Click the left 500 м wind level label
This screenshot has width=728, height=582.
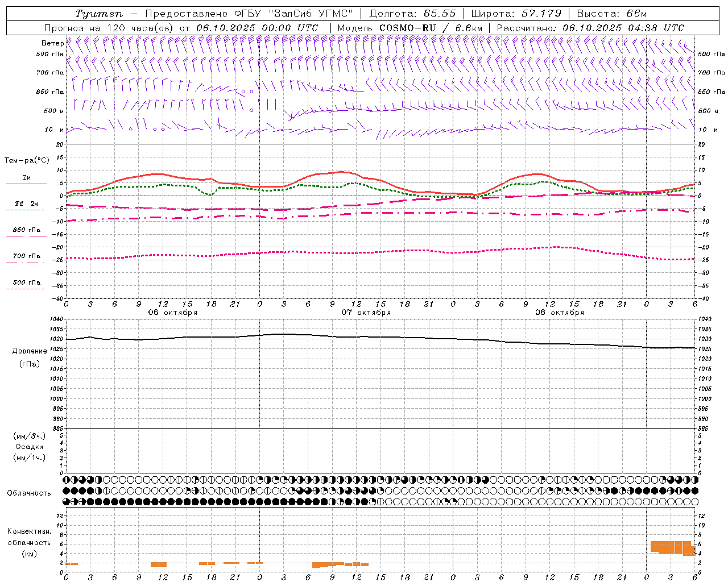(x=54, y=111)
